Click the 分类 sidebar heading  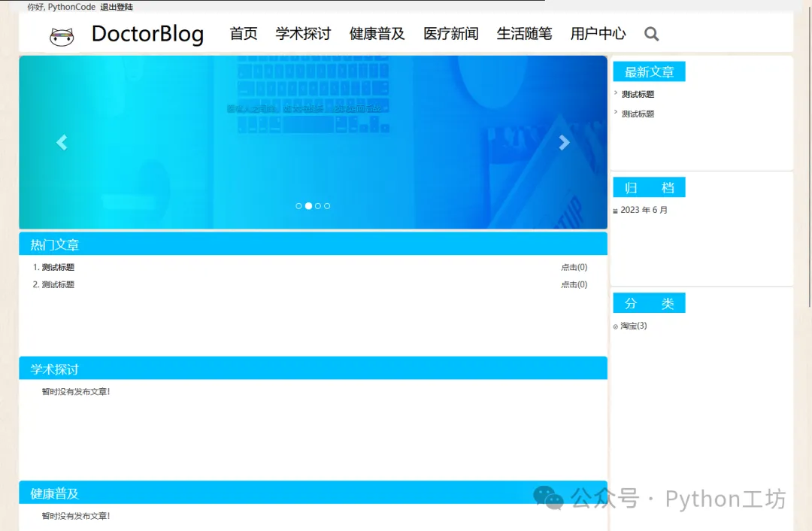(x=650, y=303)
